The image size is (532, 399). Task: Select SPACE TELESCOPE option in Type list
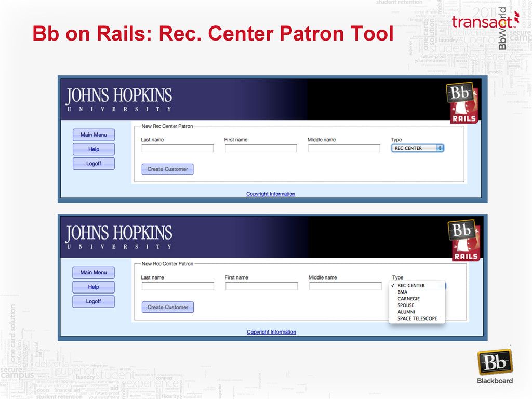click(x=417, y=318)
